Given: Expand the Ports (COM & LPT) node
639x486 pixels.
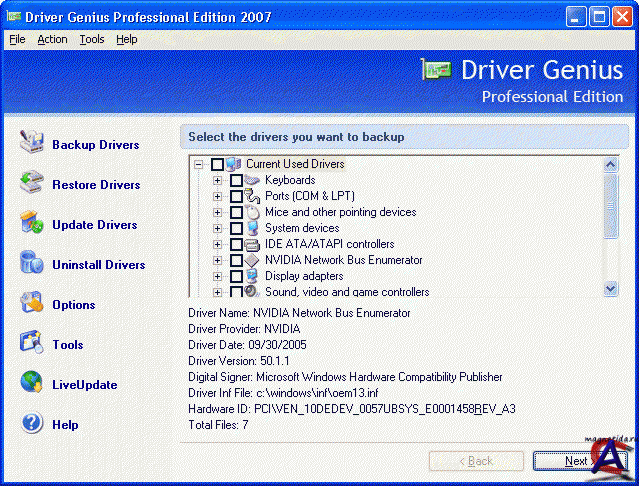Looking at the screenshot, I should pyautogui.click(x=218, y=196).
